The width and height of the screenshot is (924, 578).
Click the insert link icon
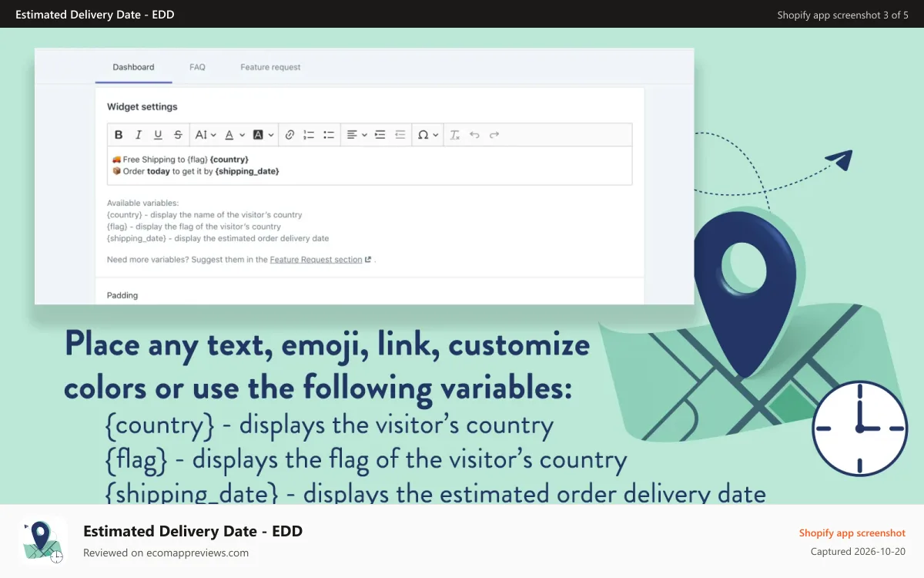(x=290, y=135)
